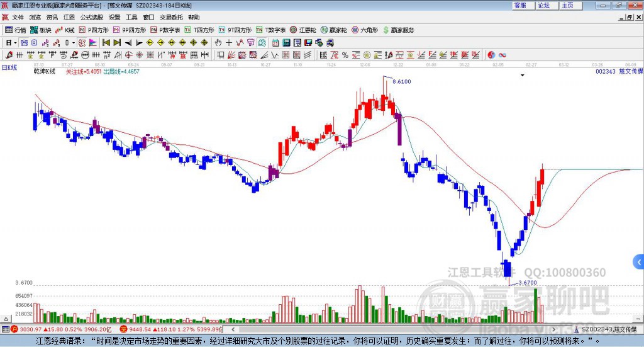This screenshot has height=347, width=644.
Task: Open the 六角形 hexagon tool
Action: point(365,30)
